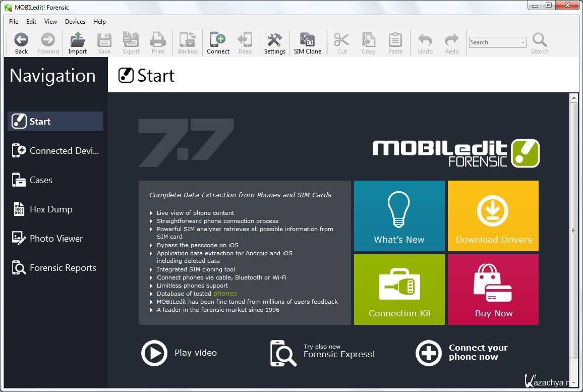Open Settings from the toolbar
The height and width of the screenshot is (392, 583).
coord(274,43)
